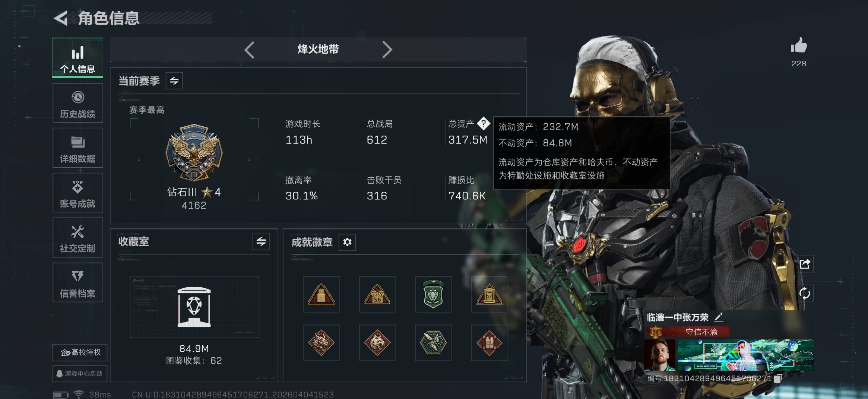
Task: Give a thumbs-up like to this profile
Action: (798, 45)
